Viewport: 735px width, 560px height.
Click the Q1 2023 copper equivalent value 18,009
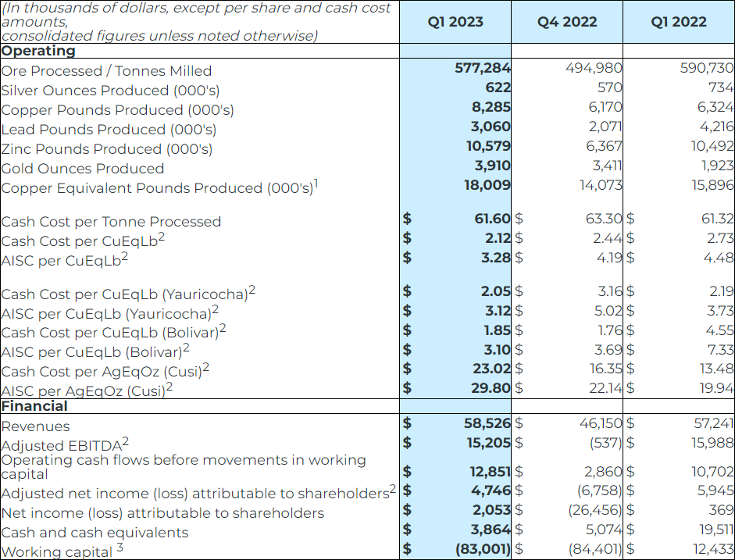click(487, 185)
